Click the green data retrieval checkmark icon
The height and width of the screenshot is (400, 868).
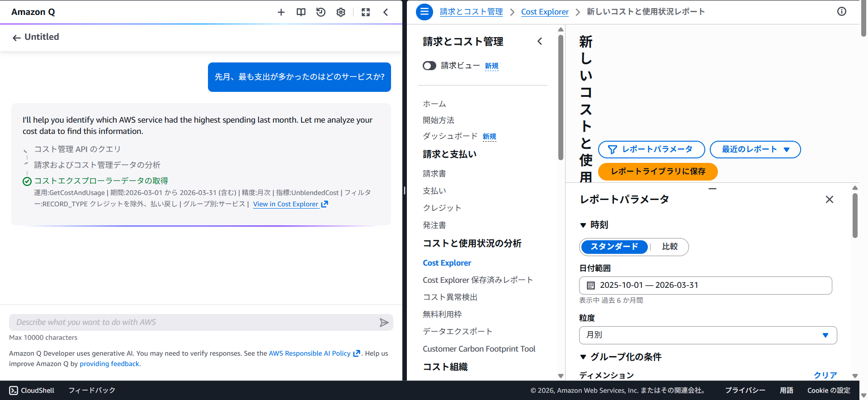(x=27, y=181)
